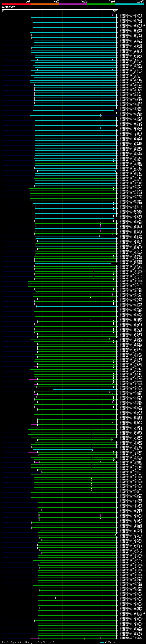Click the hit label UniRef100_A5ACK3
Screen dimensions: 146x644
coord(131,374)
